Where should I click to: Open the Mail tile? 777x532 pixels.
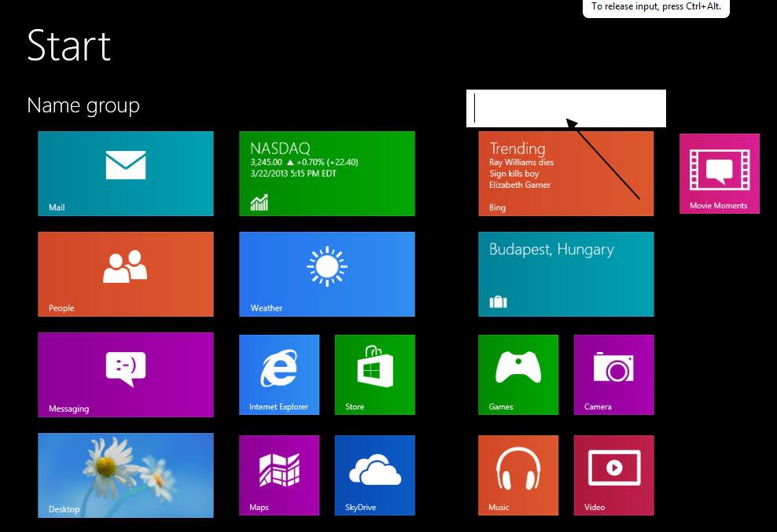tap(126, 174)
